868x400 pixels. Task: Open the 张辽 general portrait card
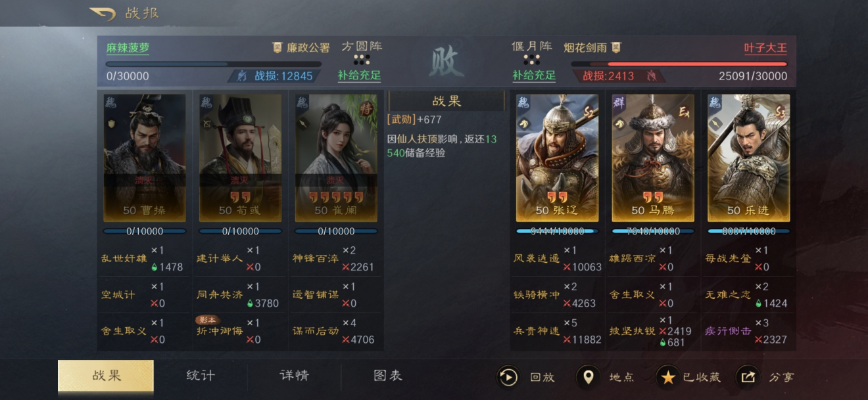click(557, 158)
